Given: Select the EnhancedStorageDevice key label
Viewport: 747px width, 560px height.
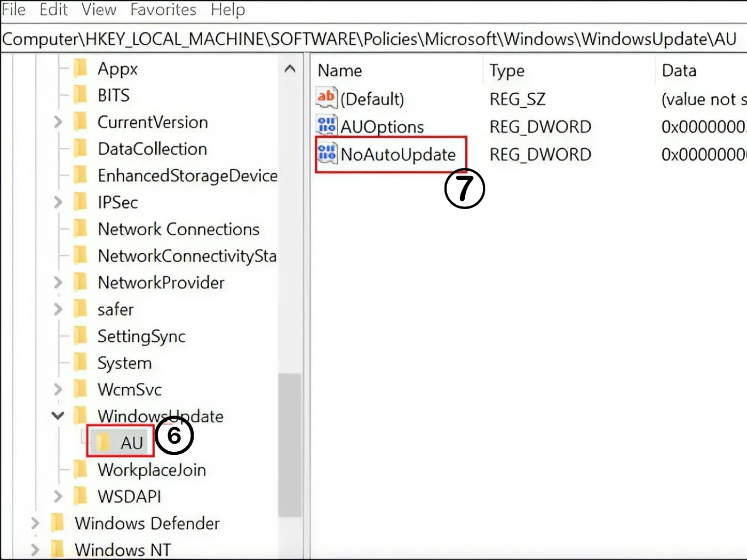Looking at the screenshot, I should (187, 175).
